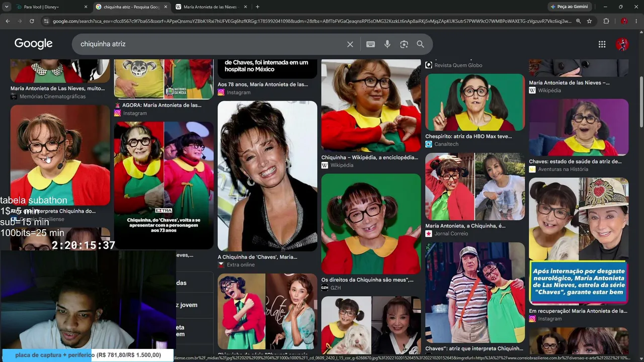Open 'Aos 78 anos, María Antonieta' link

click(x=263, y=84)
